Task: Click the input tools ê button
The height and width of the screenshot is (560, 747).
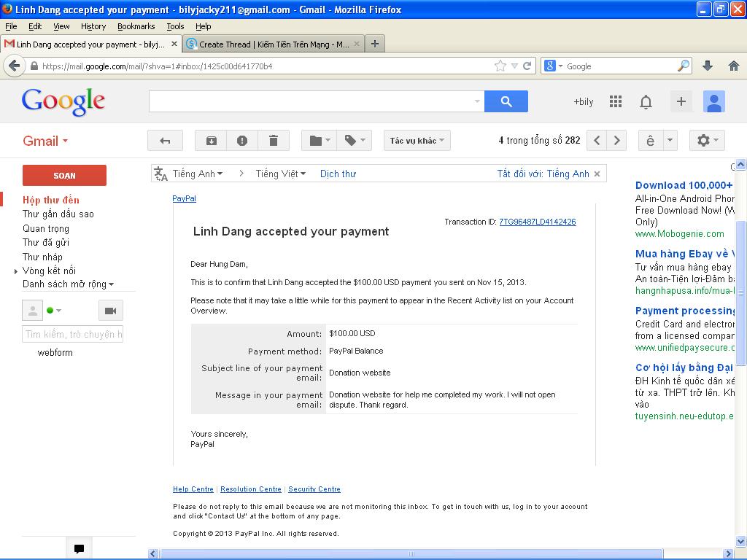Action: [x=650, y=141]
